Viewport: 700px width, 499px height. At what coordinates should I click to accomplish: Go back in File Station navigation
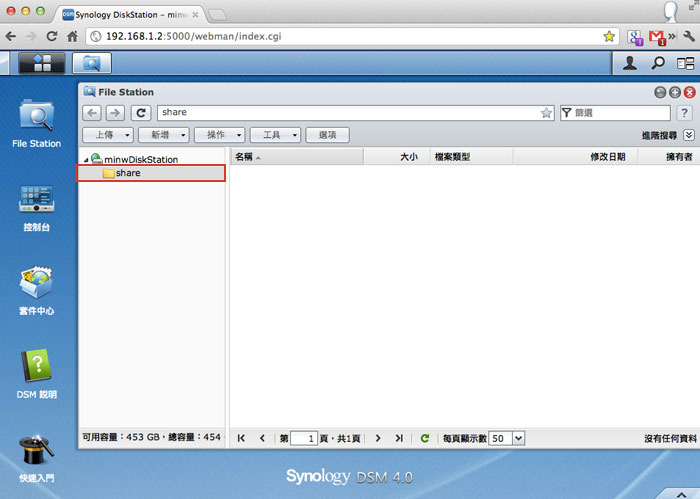92,113
